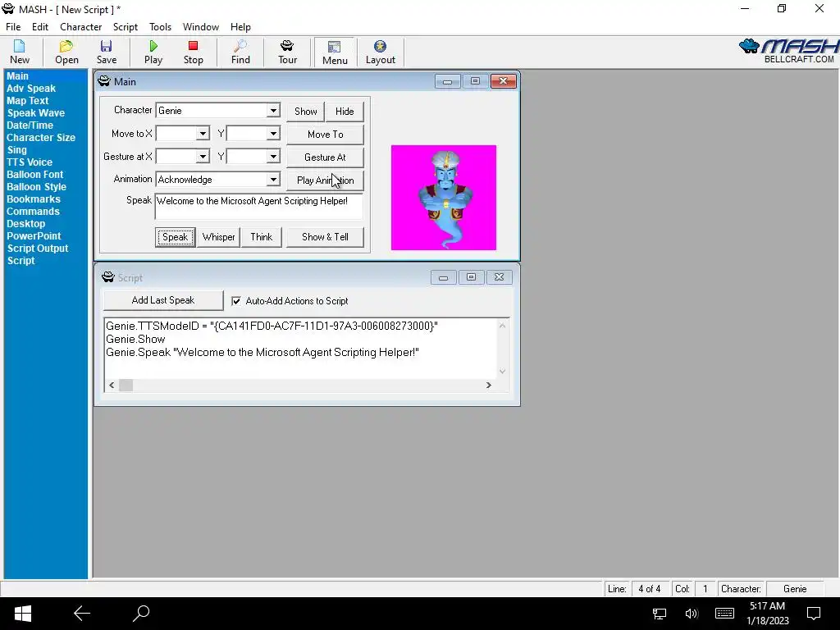
Task: Click the script horizontal scrollbar right arrow
Action: click(489, 386)
